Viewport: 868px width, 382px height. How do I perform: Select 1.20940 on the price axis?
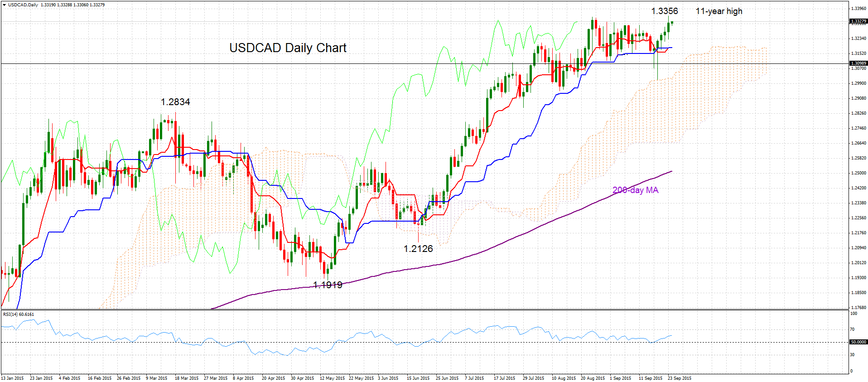coord(858,248)
